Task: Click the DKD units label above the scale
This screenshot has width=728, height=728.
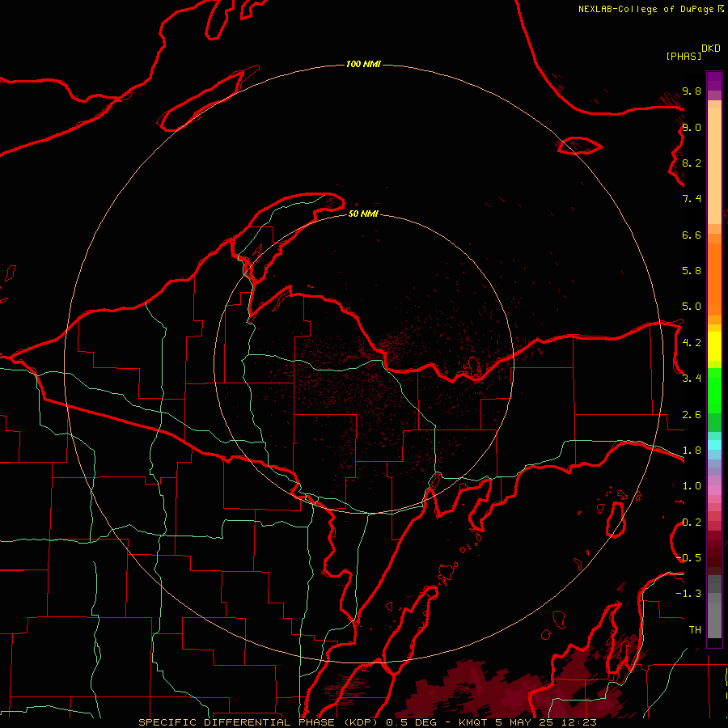Action: click(711, 49)
